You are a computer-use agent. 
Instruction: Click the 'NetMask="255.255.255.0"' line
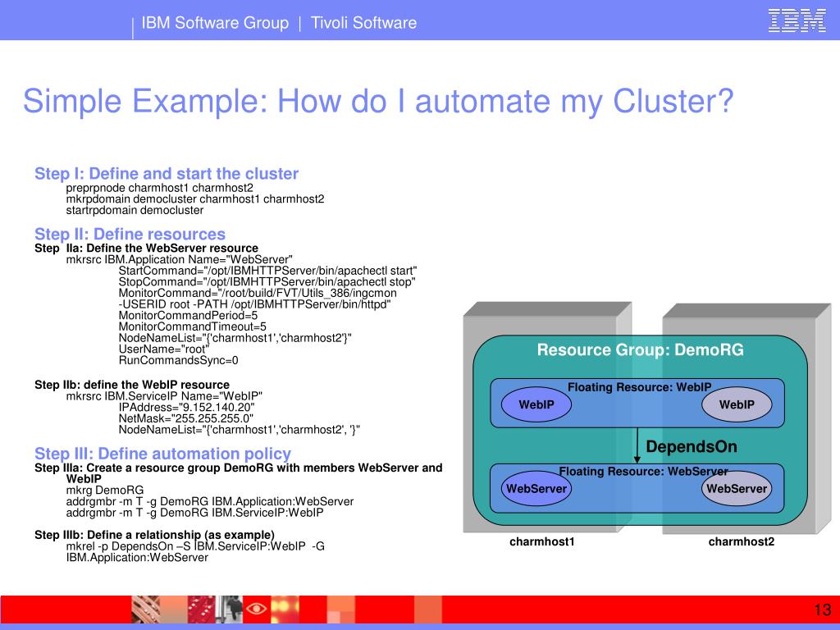186,418
